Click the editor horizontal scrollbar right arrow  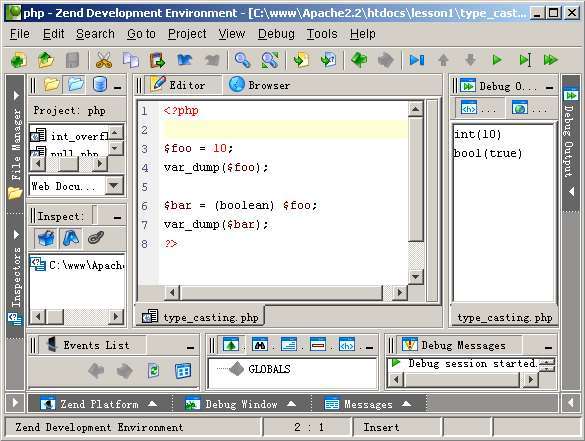coord(400,293)
